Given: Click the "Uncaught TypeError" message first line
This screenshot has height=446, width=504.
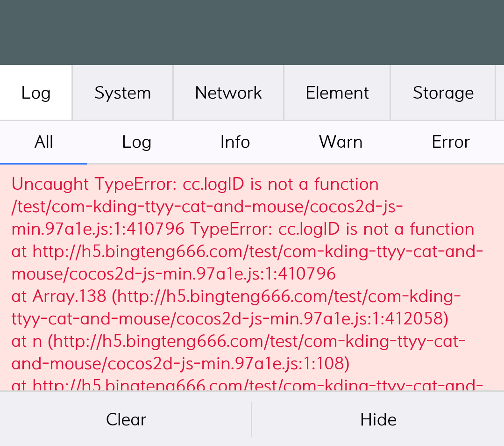Looking at the screenshot, I should [195, 184].
